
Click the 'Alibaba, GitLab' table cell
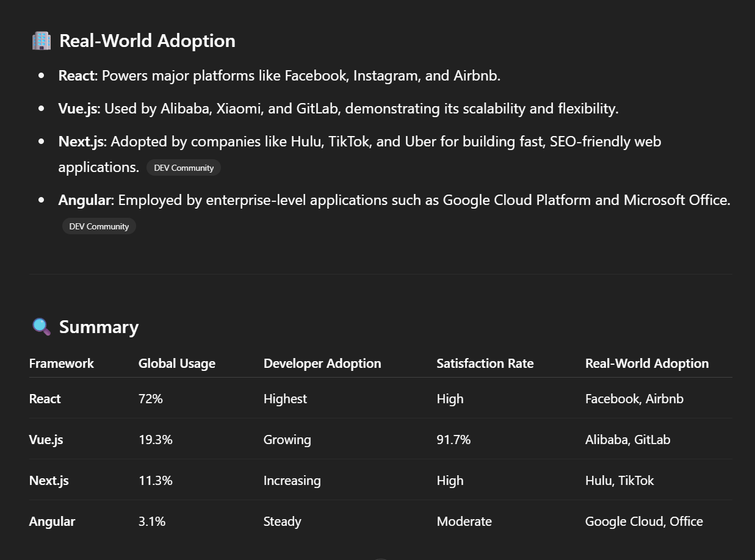628,440
